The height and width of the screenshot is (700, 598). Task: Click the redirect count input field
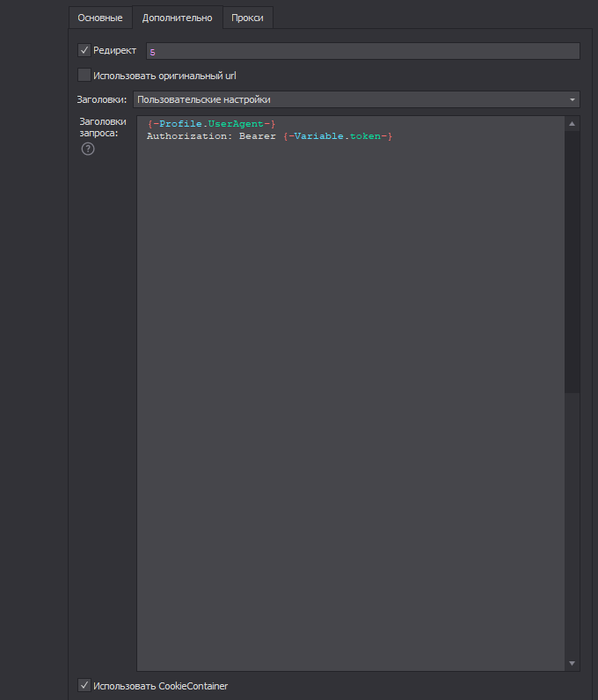pyautogui.click(x=362, y=51)
